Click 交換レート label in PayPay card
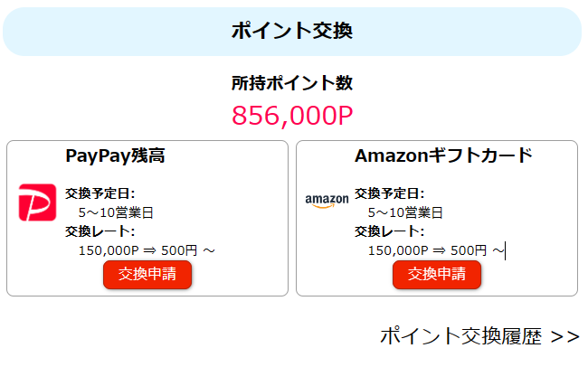This screenshot has height=367, width=588. 100,231
